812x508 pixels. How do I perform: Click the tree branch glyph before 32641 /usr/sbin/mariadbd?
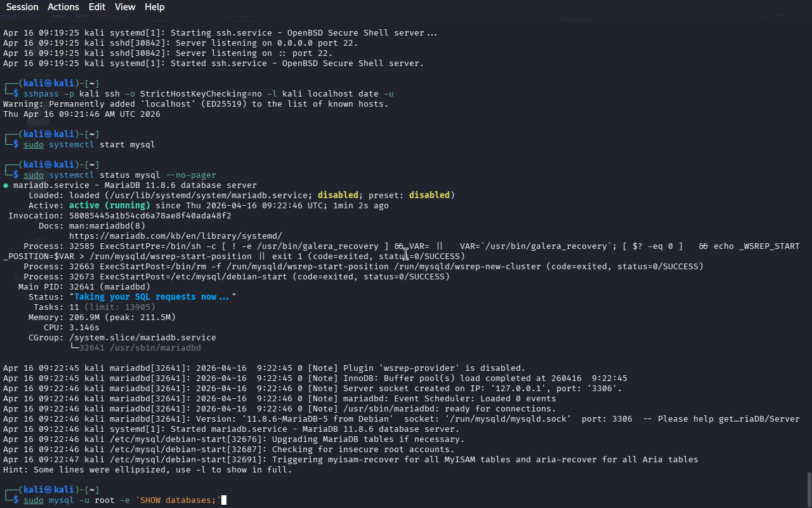[74, 348]
